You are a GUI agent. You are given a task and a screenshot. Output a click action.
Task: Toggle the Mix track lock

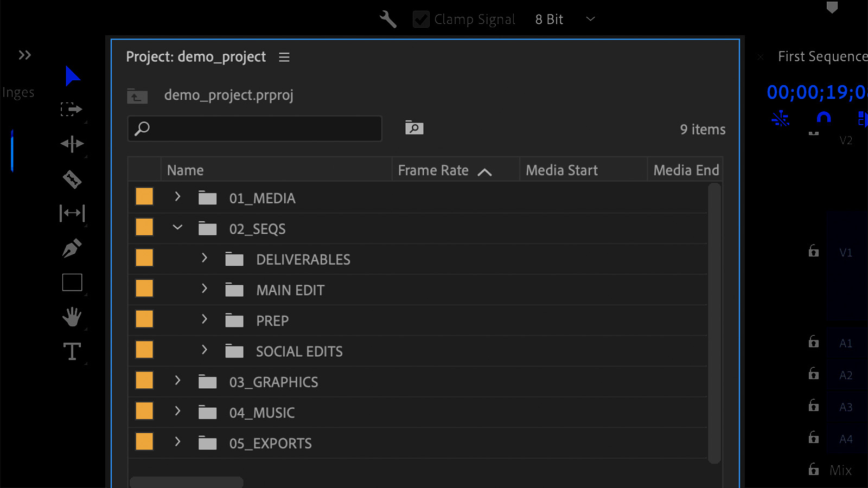click(x=814, y=468)
